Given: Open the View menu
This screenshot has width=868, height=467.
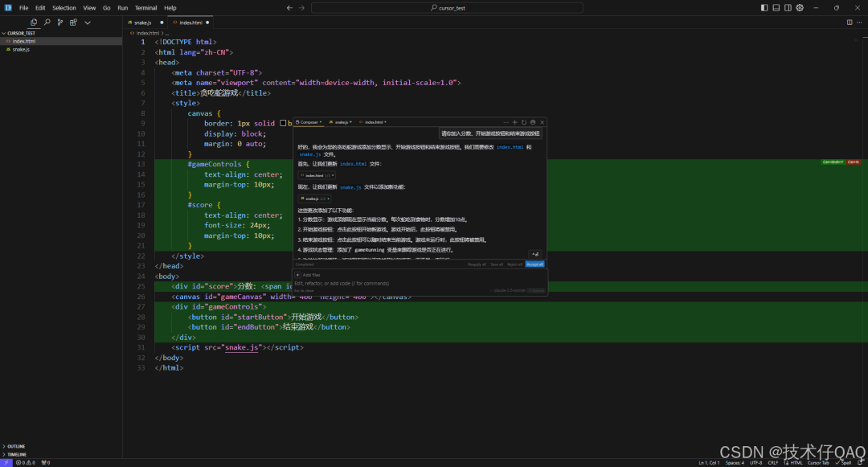Looking at the screenshot, I should [90, 8].
